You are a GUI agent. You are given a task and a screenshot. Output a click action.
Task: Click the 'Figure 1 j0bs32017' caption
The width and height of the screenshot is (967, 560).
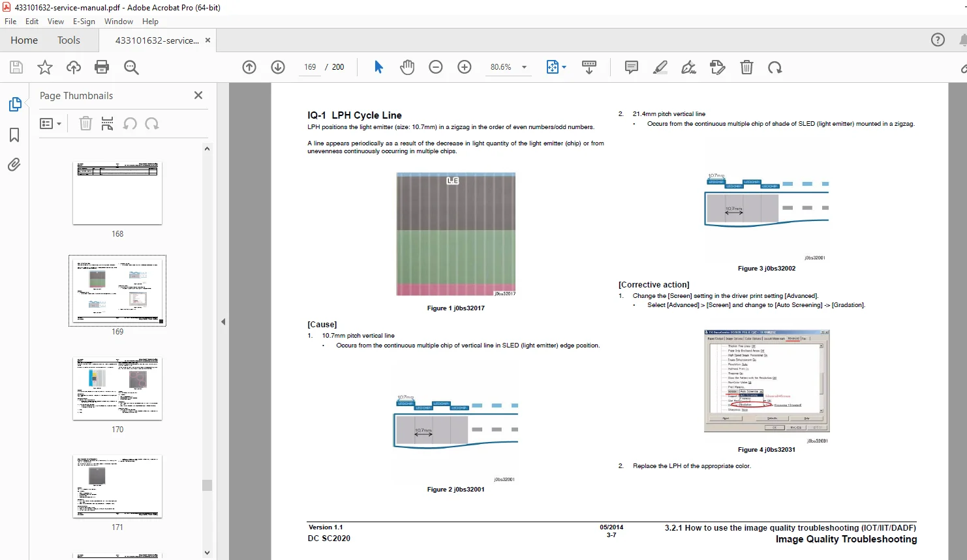click(455, 308)
